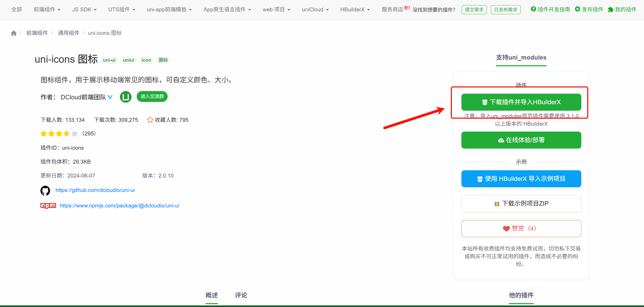Open the 我的插件 link
This screenshot has height=307, width=644.
(x=626, y=10)
